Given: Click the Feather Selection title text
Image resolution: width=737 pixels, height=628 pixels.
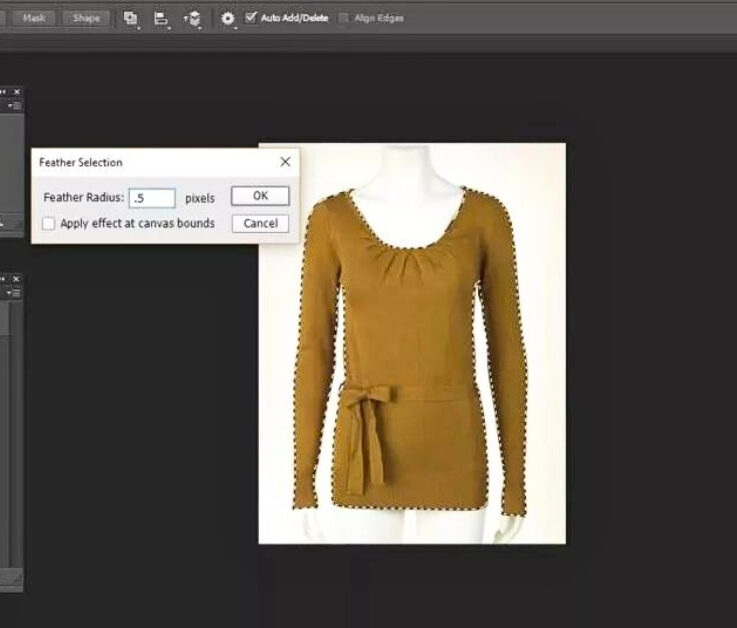Looking at the screenshot, I should tap(81, 163).
